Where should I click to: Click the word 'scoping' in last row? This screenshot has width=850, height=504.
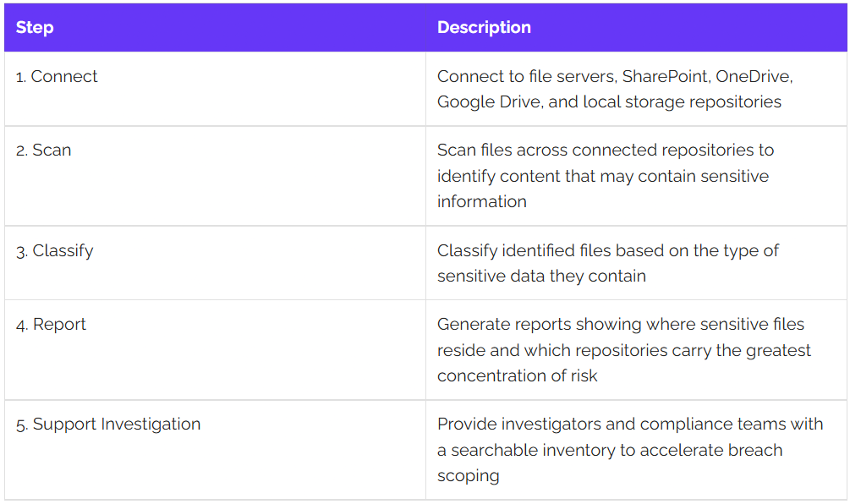pos(468,476)
